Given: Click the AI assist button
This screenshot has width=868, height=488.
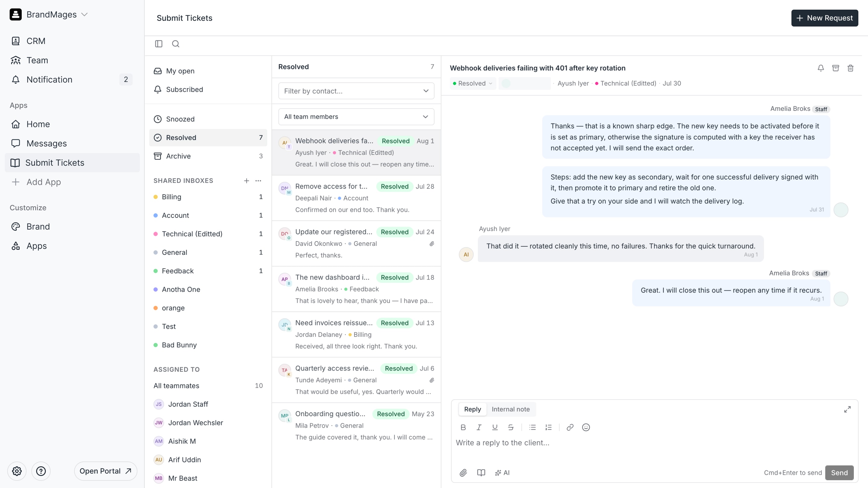Looking at the screenshot, I should [502, 473].
